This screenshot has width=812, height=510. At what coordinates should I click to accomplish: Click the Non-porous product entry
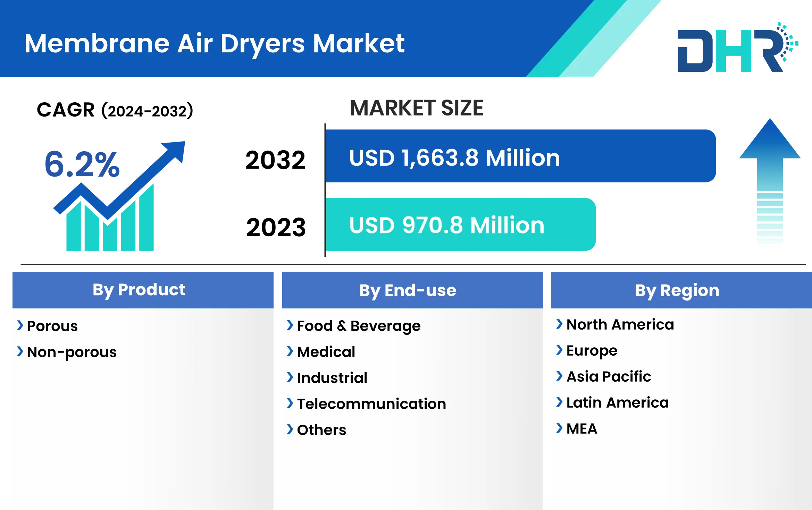pos(72,352)
